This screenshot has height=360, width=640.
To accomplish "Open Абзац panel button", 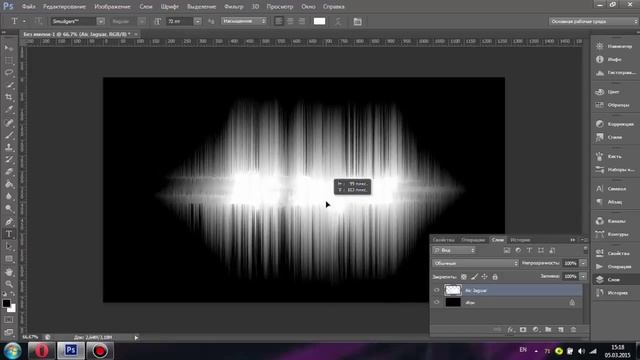I will point(615,202).
